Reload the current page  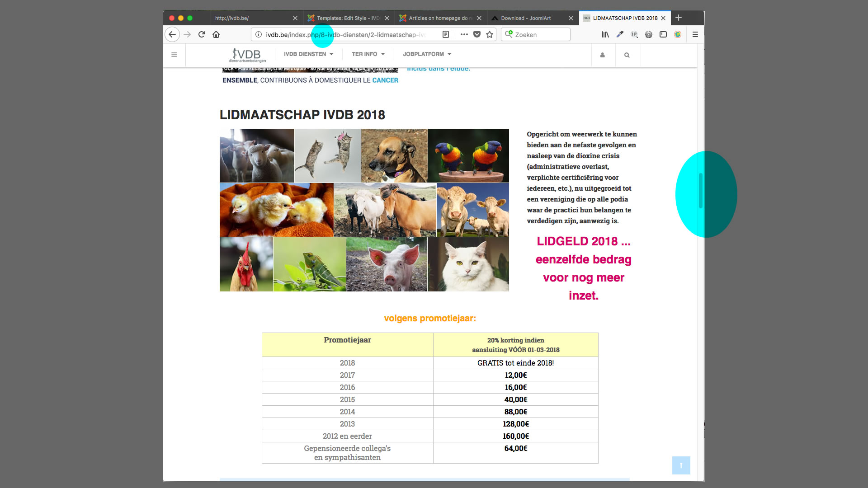click(202, 34)
